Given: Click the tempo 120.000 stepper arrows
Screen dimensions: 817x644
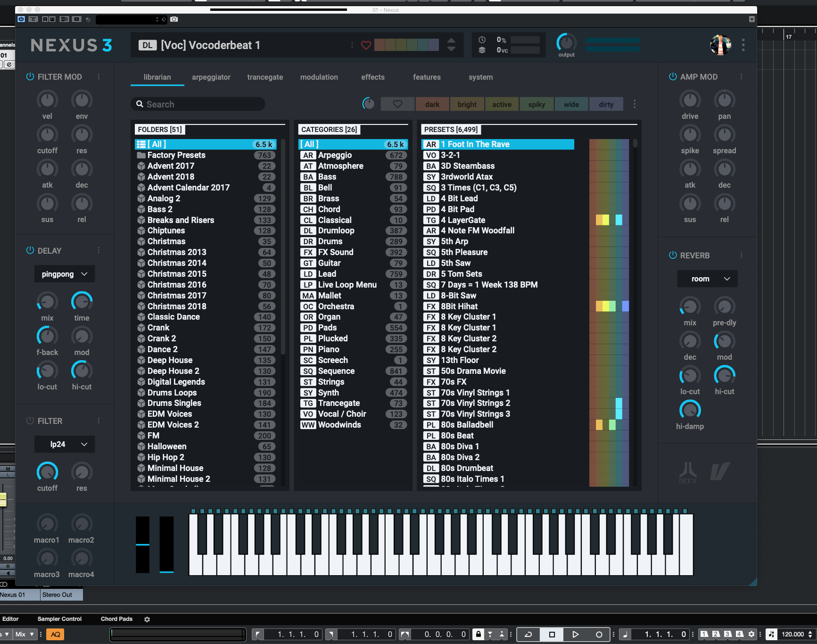Looking at the screenshot, I should pyautogui.click(x=810, y=635).
